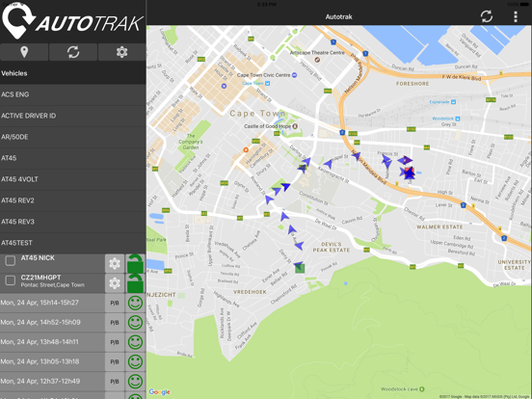Image resolution: width=532 pixels, height=399 pixels.
Task: Tick the CZ21MHGPT checkbox
Action: pyautogui.click(x=11, y=280)
